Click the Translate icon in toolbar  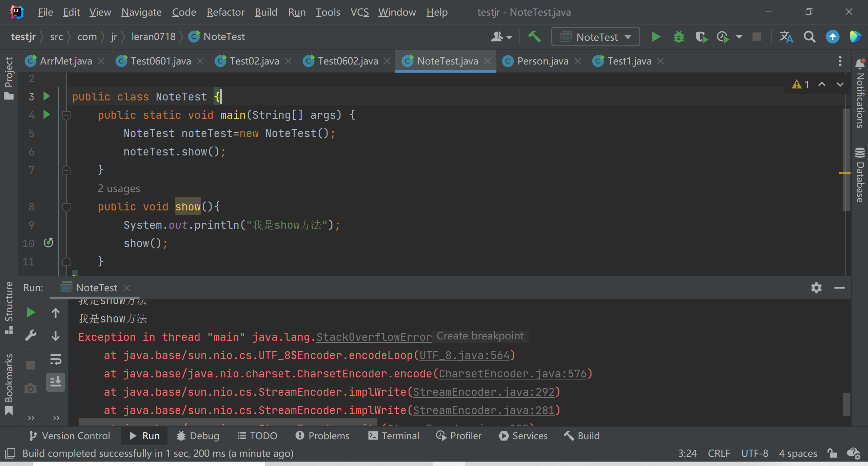pyautogui.click(x=786, y=37)
